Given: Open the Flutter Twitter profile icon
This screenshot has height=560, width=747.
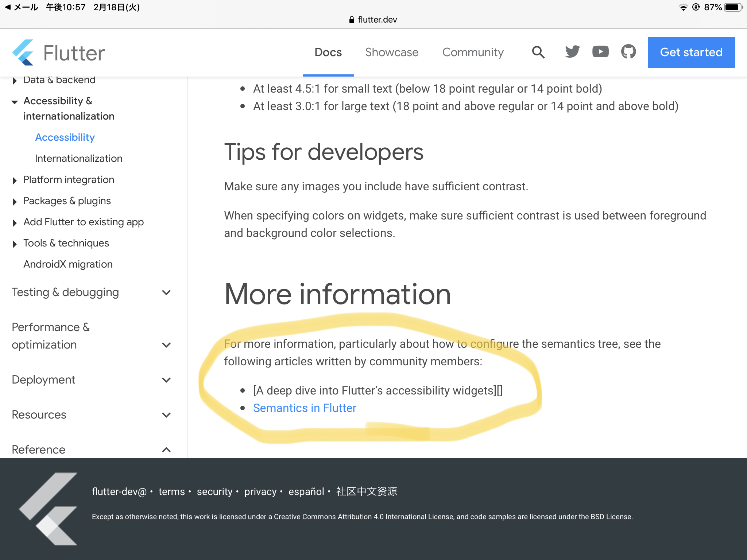Looking at the screenshot, I should click(571, 52).
